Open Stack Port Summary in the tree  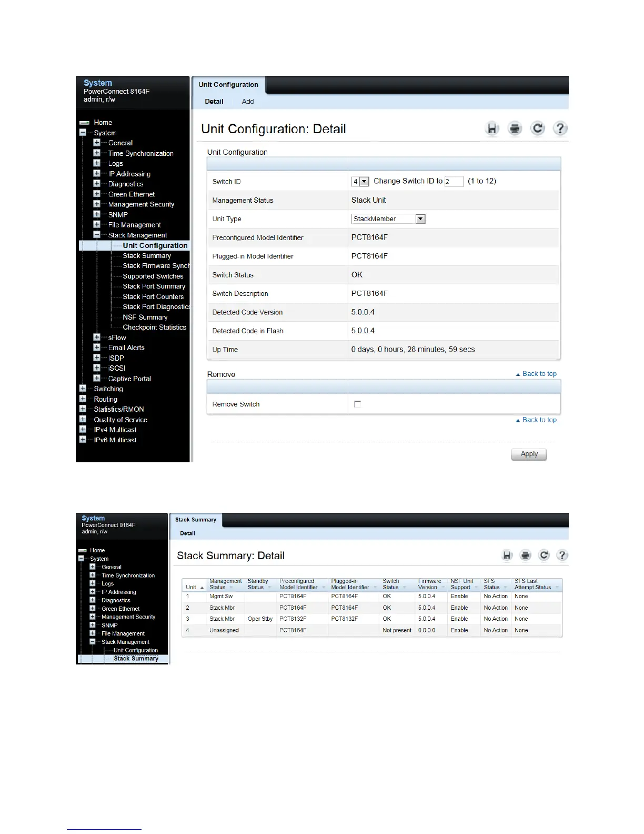(x=154, y=286)
